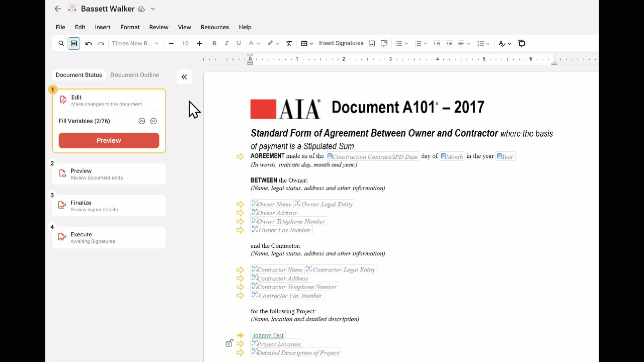Open the Edit menu
This screenshot has height=362, width=644.
pos(80,27)
